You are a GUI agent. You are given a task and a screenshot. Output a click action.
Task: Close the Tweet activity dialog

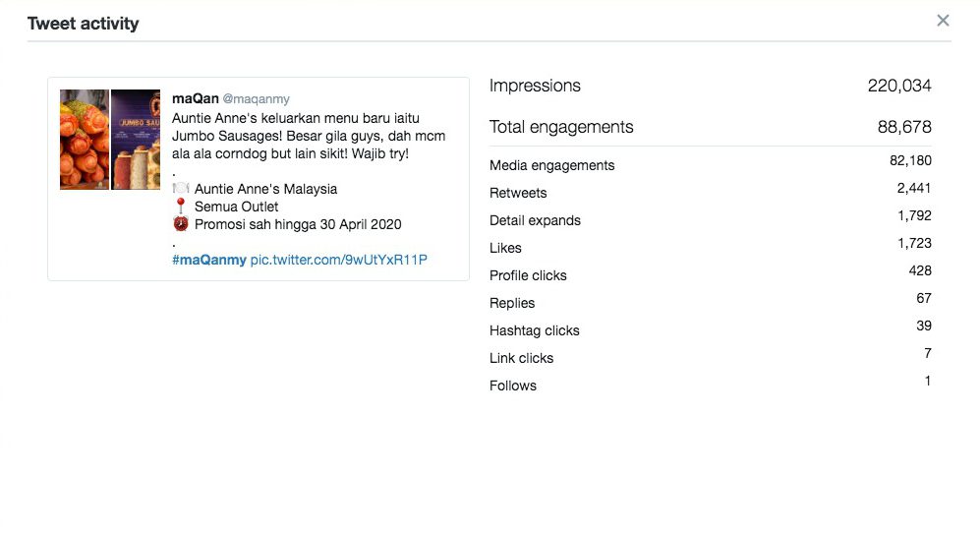(x=943, y=21)
